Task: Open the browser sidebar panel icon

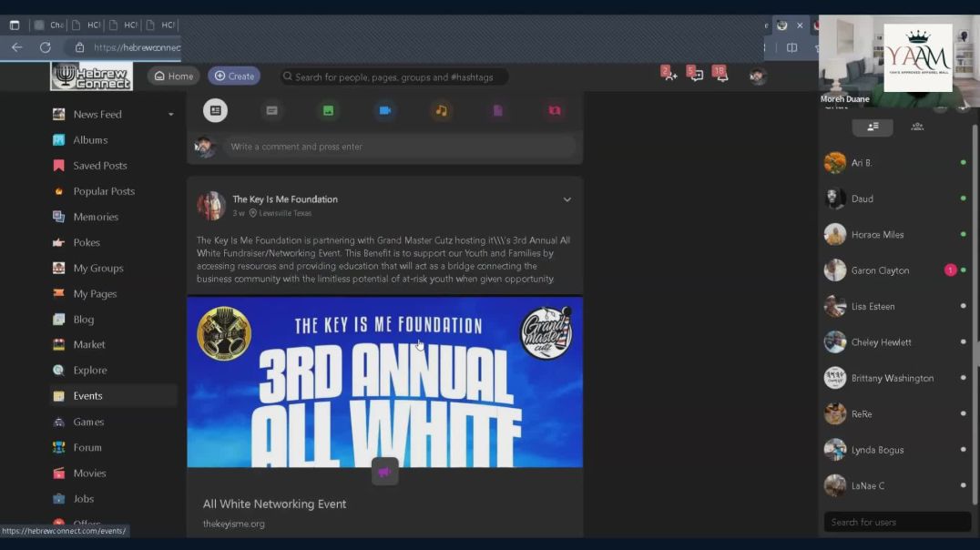Action: tap(15, 25)
